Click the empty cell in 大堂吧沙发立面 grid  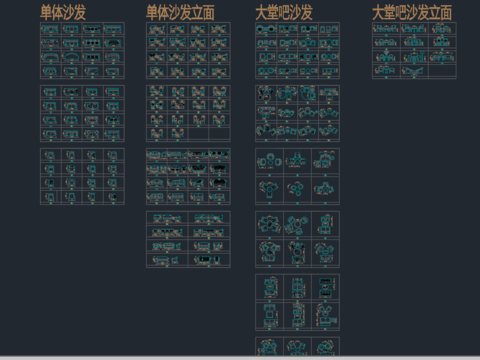(x=442, y=71)
